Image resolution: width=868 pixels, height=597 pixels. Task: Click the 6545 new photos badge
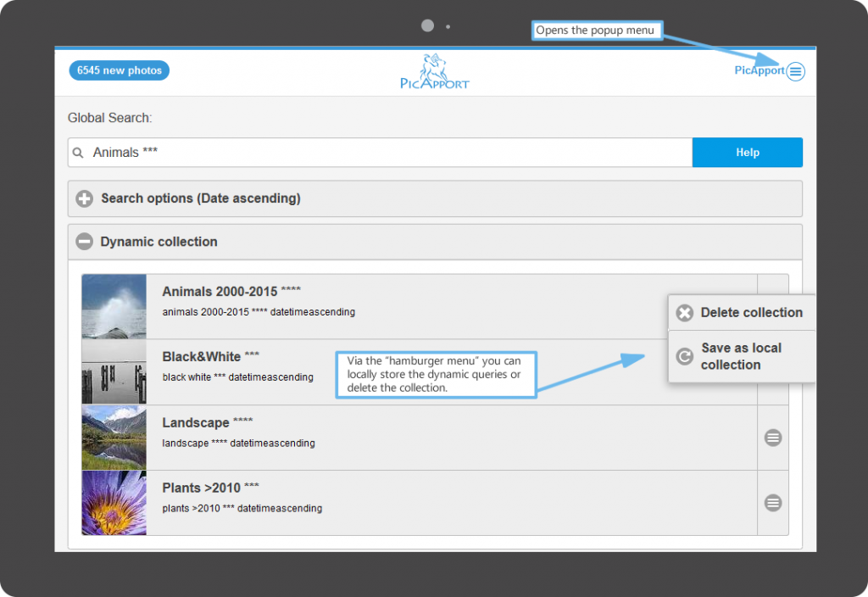tap(119, 70)
